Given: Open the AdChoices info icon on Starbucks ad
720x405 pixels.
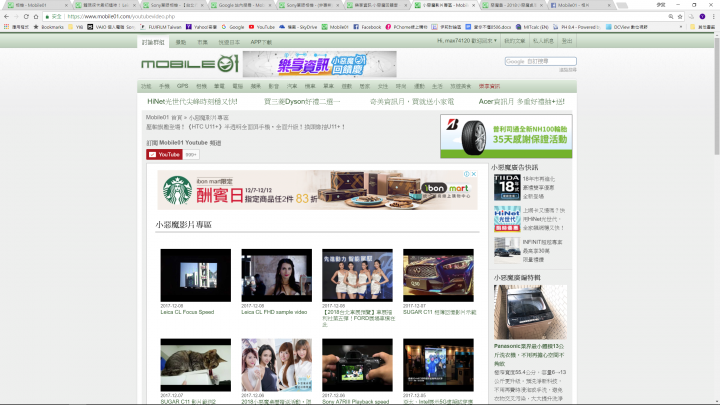Looking at the screenshot, I should [x=467, y=174].
